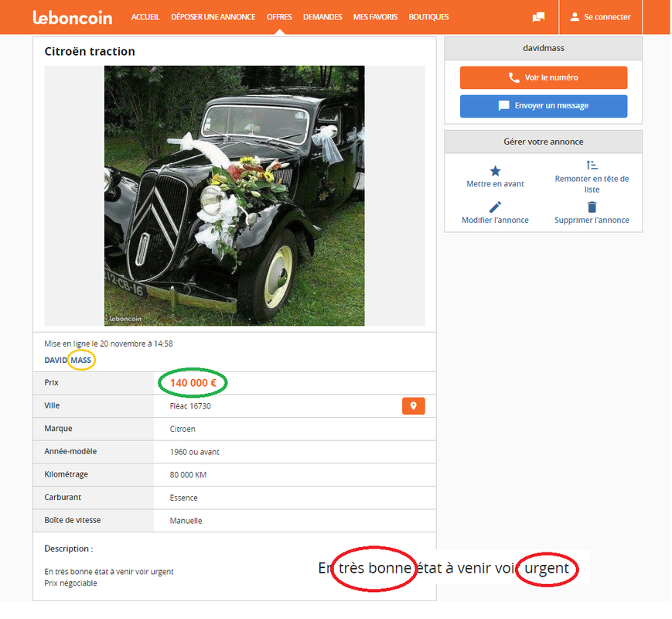Click the Remonter en tête de liste icon
The height and width of the screenshot is (619, 672).
click(x=592, y=165)
